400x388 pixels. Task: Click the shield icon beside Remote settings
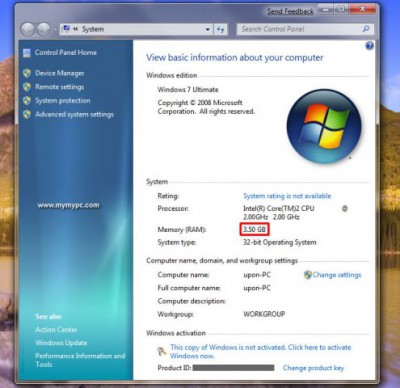pos(27,87)
